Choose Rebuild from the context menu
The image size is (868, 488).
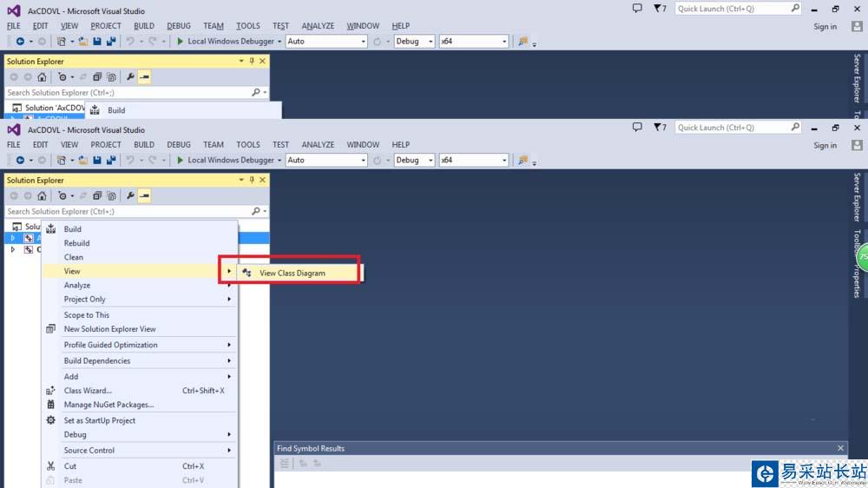point(140,243)
